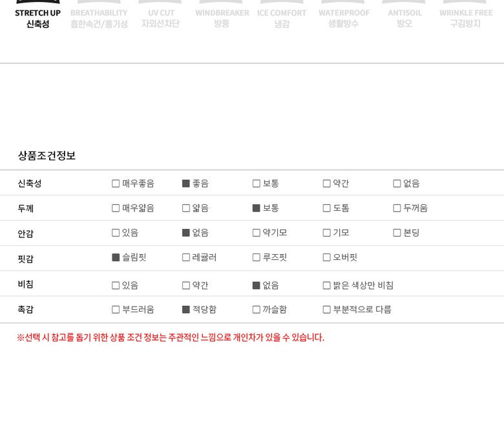Select the WINDBREAKER 방풍 icon
Viewport: 504px width, 430px height.
coord(222,17)
